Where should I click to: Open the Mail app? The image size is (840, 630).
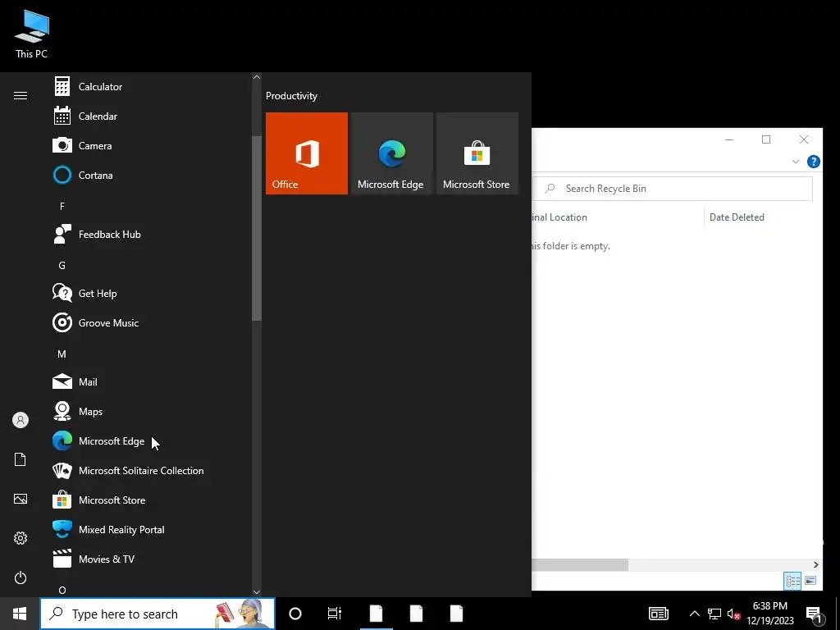coord(150,382)
